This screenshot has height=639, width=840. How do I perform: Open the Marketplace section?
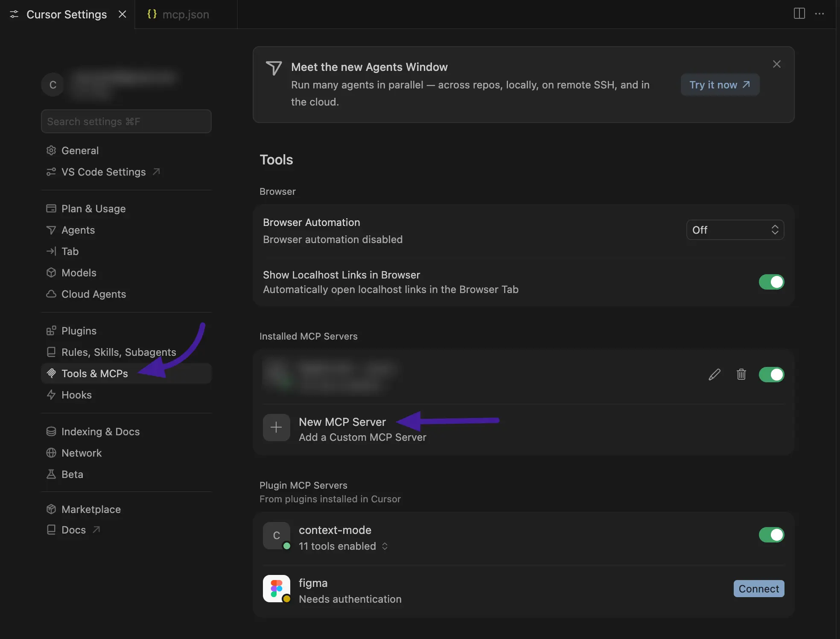click(126, 509)
